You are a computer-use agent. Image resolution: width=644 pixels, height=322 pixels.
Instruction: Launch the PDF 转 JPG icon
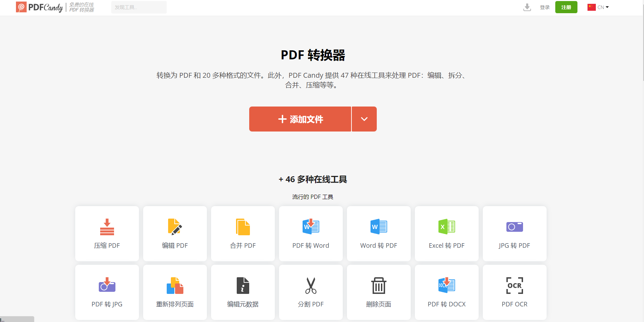point(107,285)
